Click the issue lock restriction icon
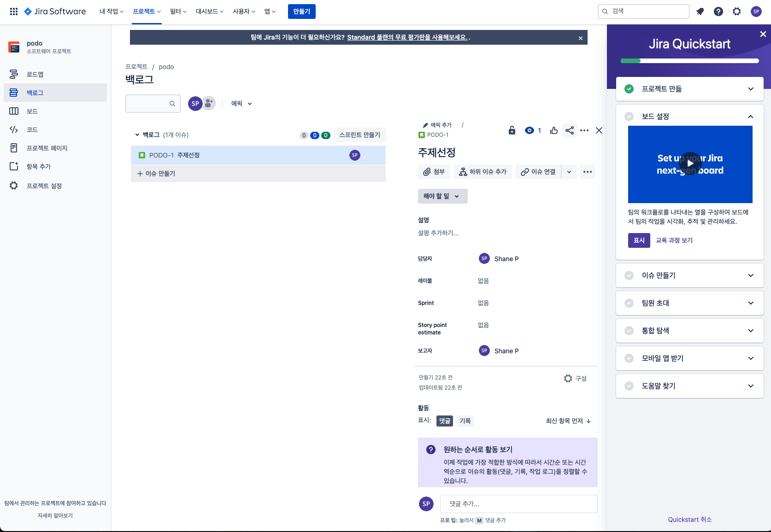This screenshot has height=532, width=771. (512, 130)
